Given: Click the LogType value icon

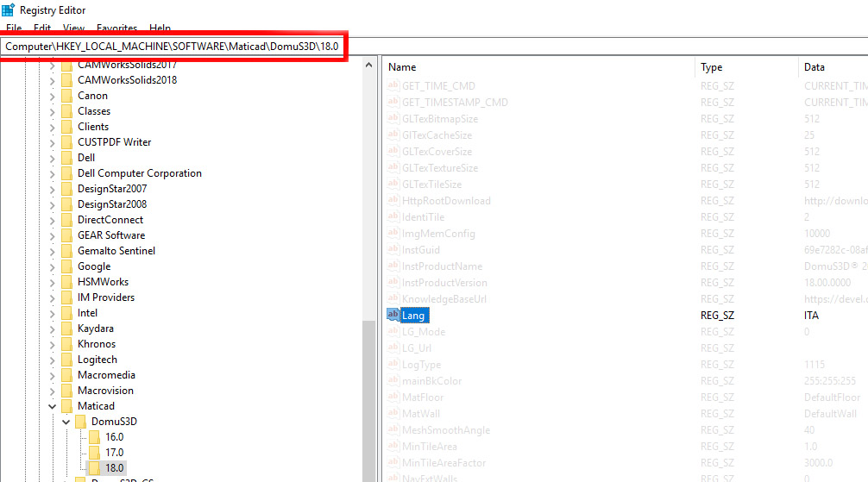Looking at the screenshot, I should point(393,364).
